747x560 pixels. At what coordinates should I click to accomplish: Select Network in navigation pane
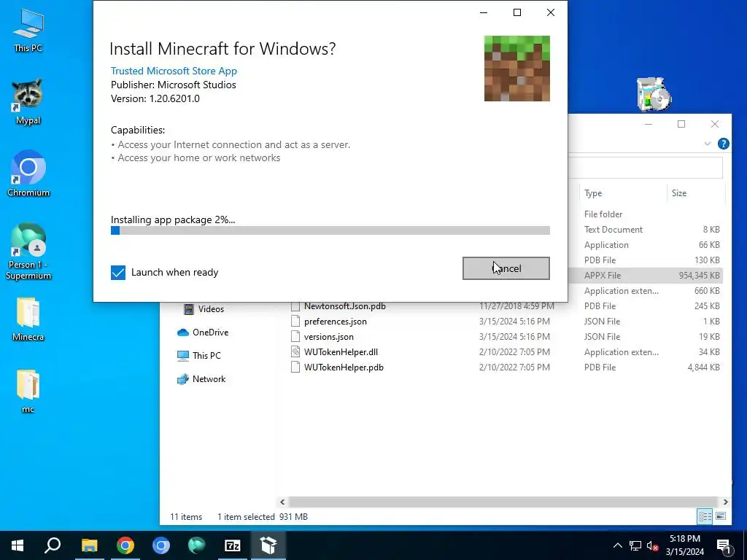pos(201,379)
